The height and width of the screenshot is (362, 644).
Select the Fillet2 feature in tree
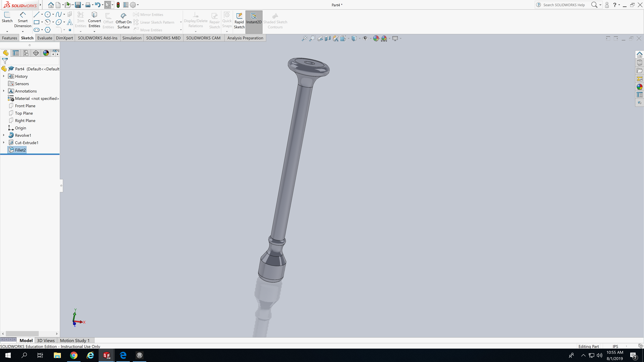(20, 150)
